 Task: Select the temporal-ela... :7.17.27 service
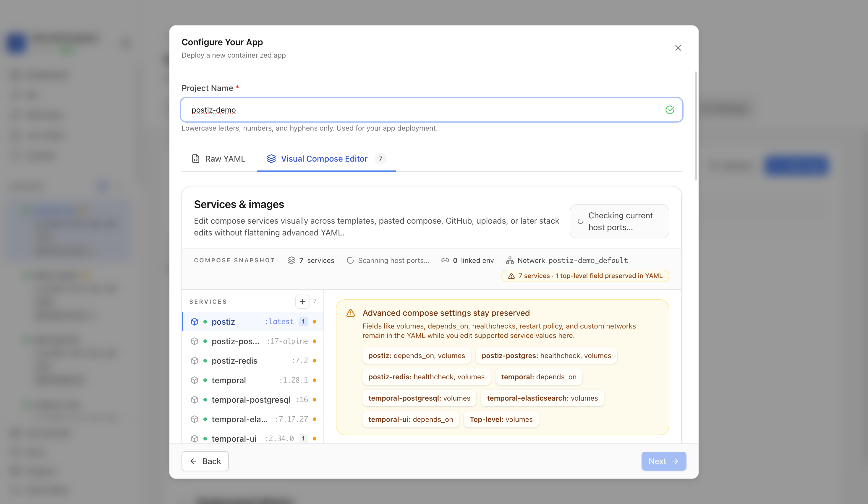click(x=253, y=419)
